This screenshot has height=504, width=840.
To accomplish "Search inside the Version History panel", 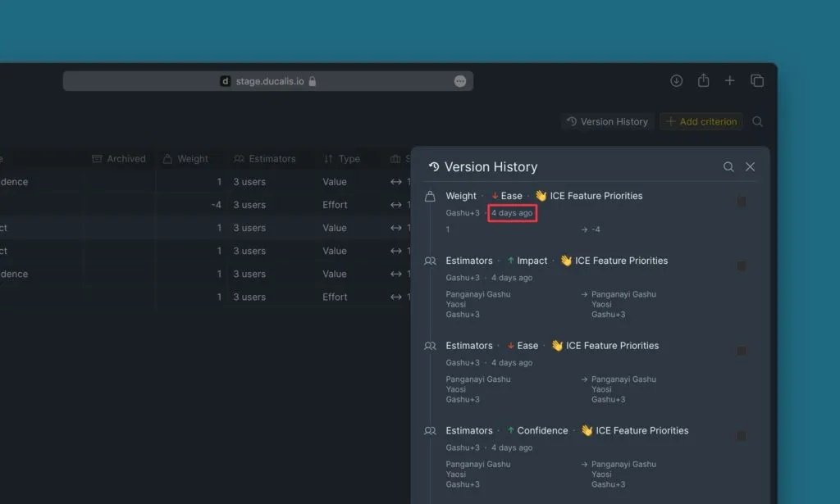I will pos(728,166).
